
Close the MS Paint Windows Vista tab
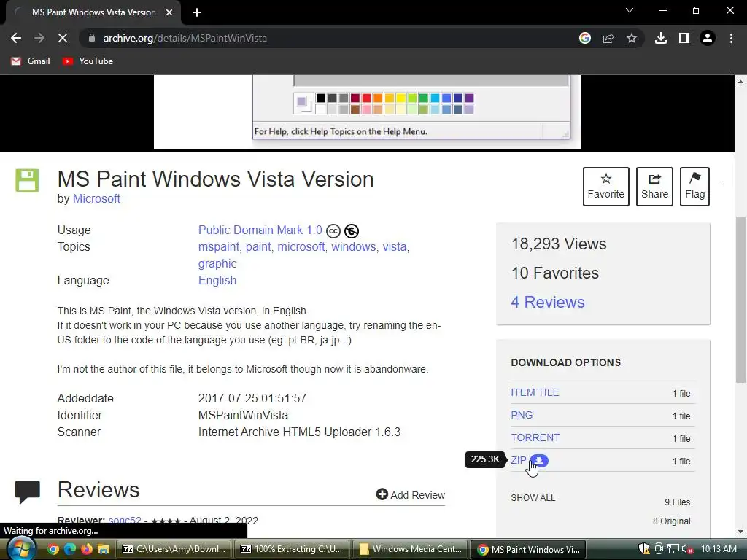(x=169, y=12)
